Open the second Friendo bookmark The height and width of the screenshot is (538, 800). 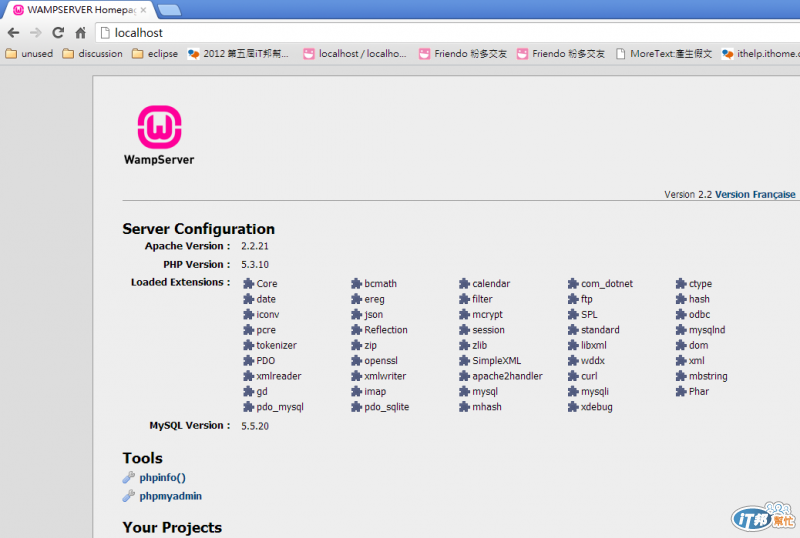point(561,54)
